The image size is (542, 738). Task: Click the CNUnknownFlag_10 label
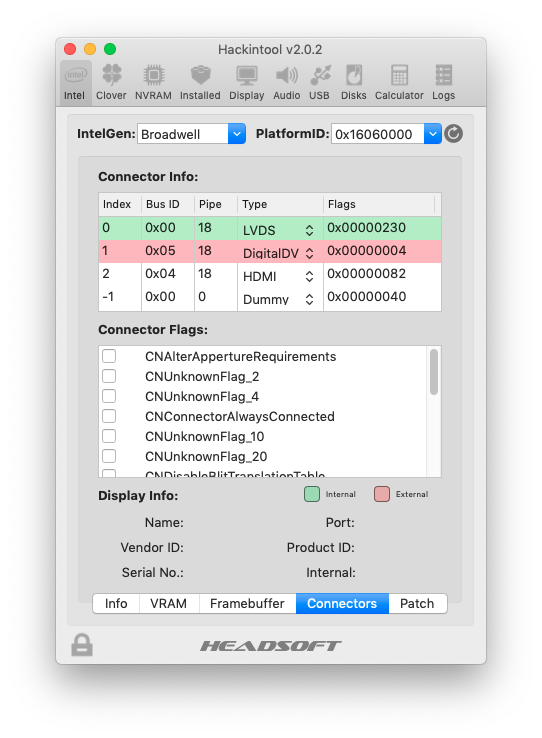click(205, 437)
